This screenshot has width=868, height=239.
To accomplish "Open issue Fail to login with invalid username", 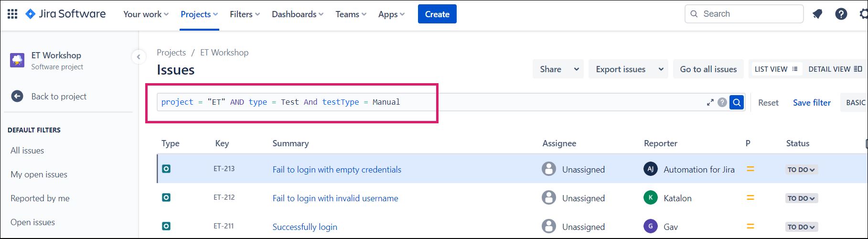I will click(335, 198).
